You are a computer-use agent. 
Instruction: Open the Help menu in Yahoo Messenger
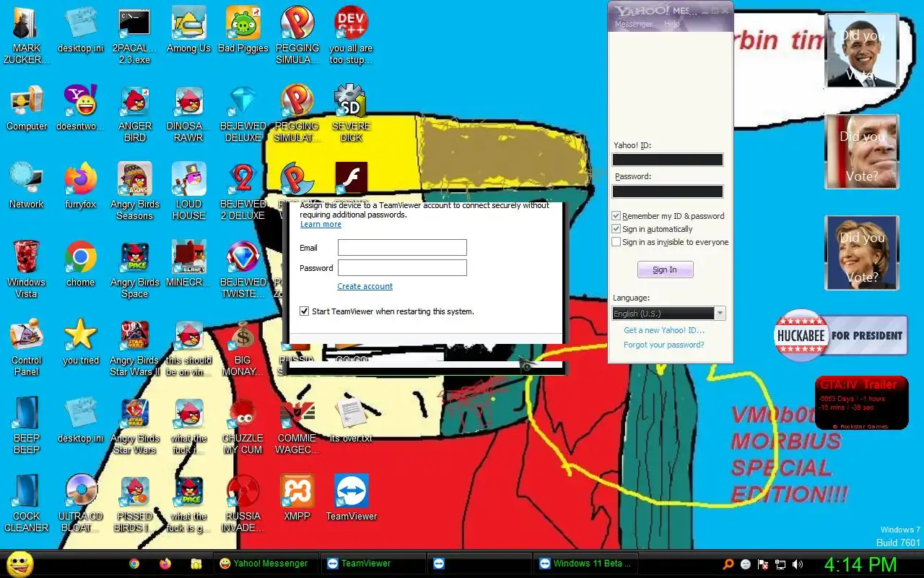[672, 25]
